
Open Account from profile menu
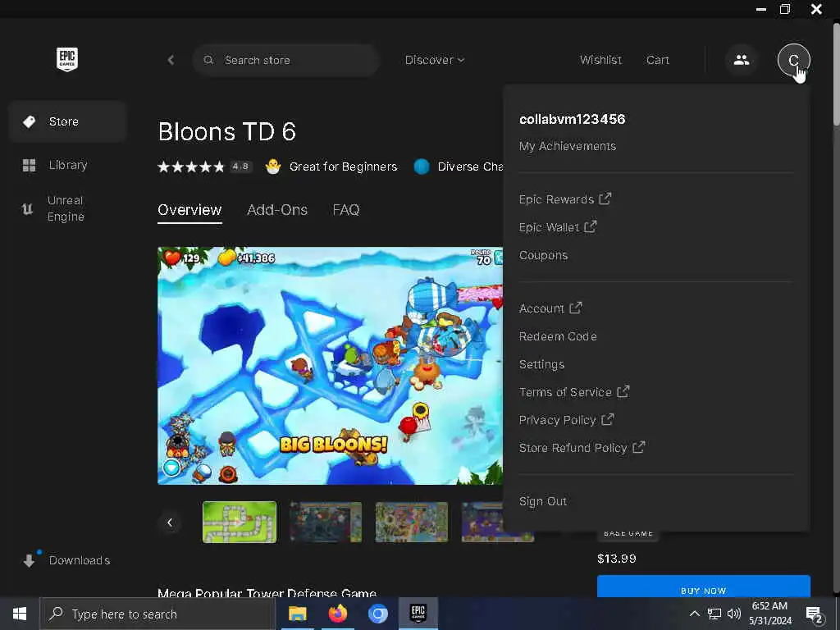click(550, 308)
